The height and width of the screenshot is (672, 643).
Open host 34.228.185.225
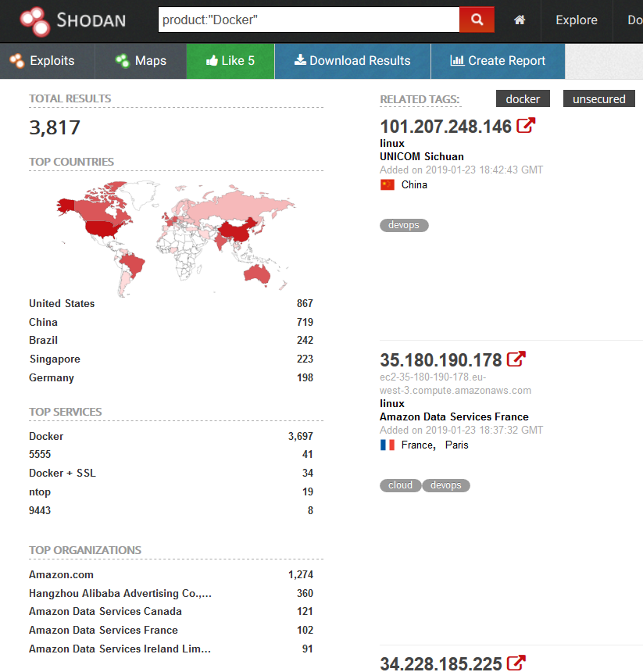[441, 663]
